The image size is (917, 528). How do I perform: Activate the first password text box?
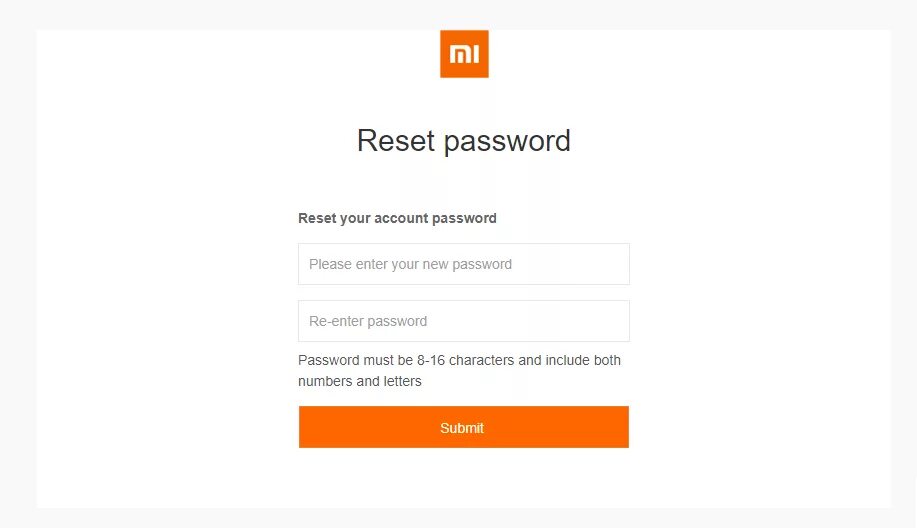pos(464,264)
